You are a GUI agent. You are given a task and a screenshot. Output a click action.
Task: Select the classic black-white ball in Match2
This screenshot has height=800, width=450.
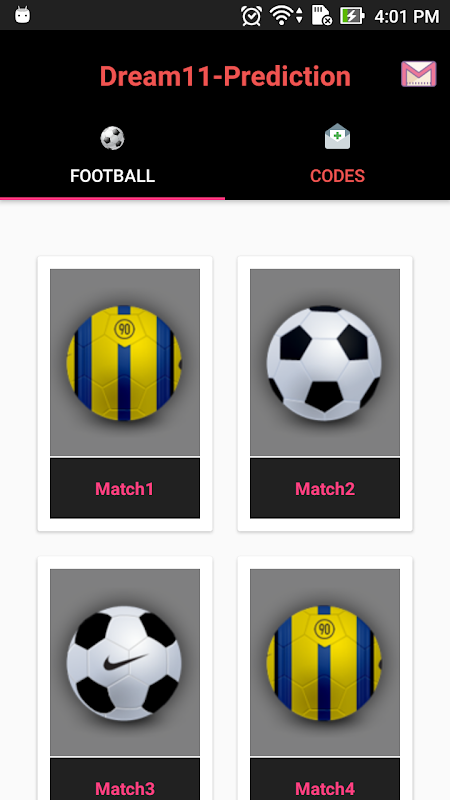pos(324,363)
